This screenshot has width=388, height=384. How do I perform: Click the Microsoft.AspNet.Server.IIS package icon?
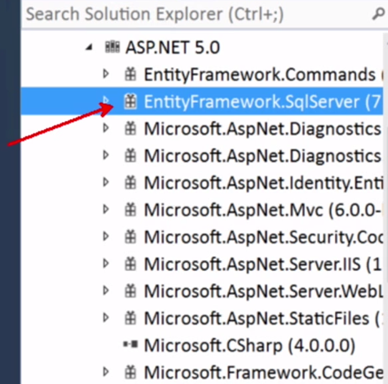130,264
